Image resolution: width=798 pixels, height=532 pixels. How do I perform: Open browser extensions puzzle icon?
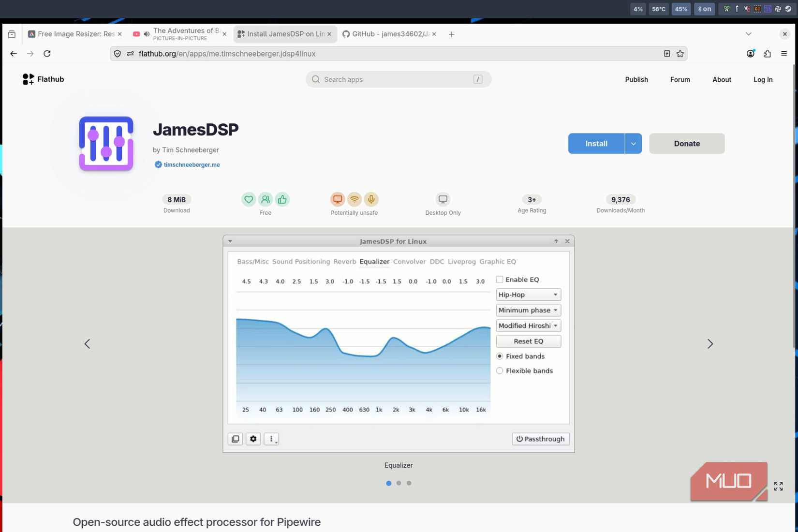tap(767, 54)
